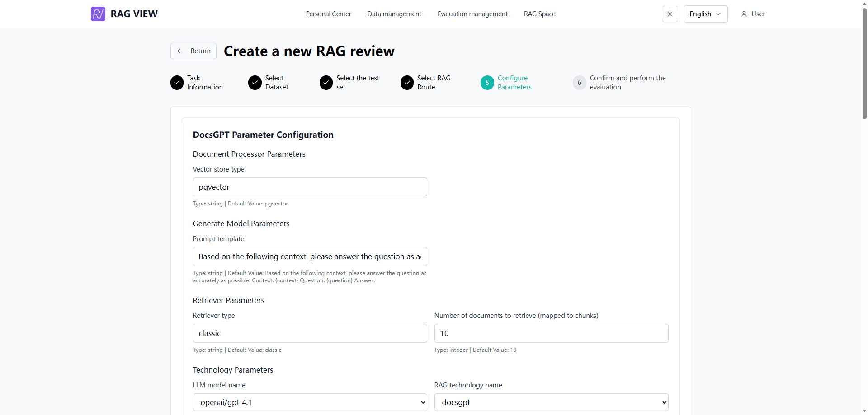
Task: Click the step 6 confirm evaluation circle
Action: coord(579,83)
